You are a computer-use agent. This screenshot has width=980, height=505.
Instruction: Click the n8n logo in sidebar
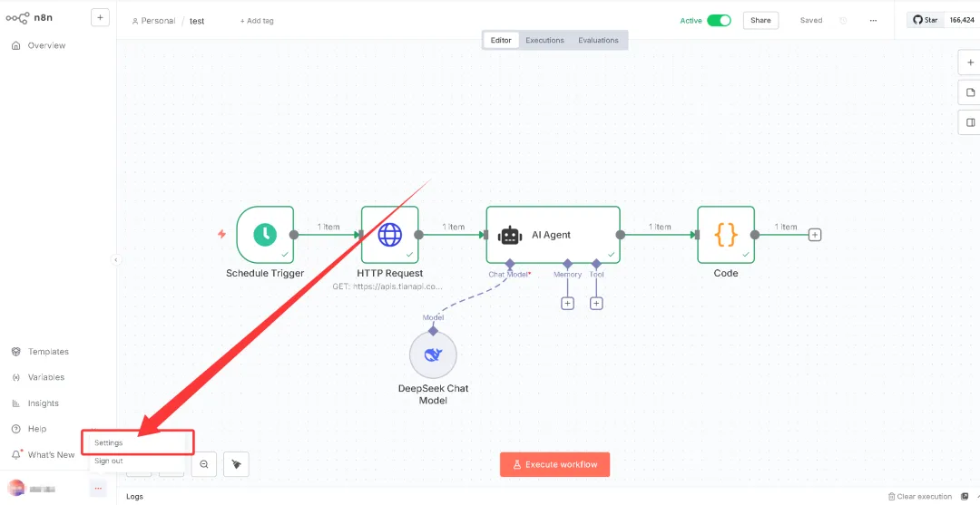[29, 18]
